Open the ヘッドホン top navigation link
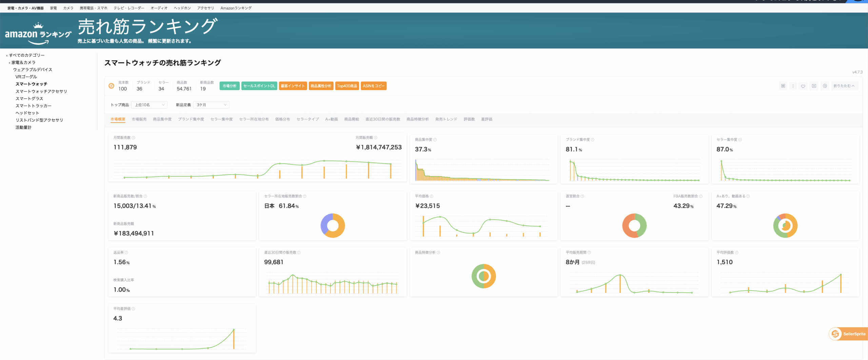 [x=182, y=8]
